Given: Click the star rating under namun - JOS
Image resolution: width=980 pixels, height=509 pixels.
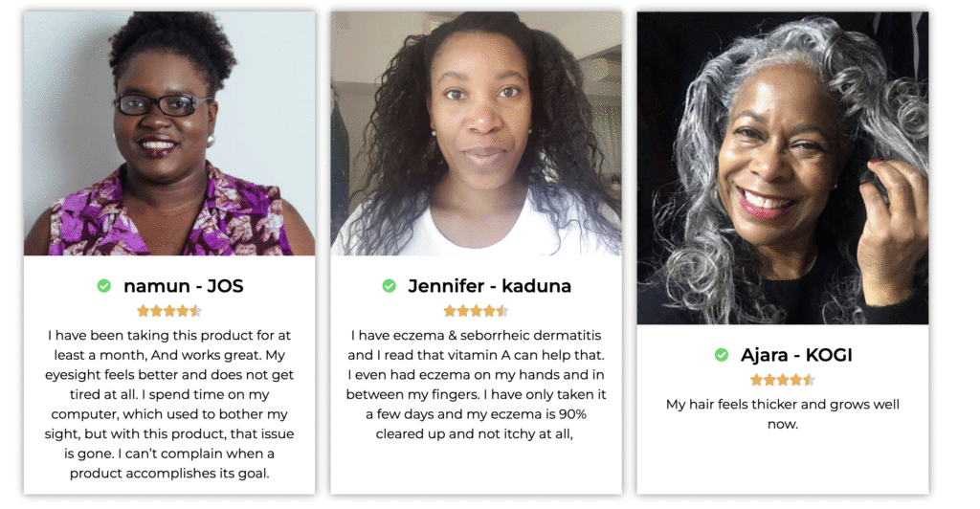Looking at the screenshot, I should point(168,310).
